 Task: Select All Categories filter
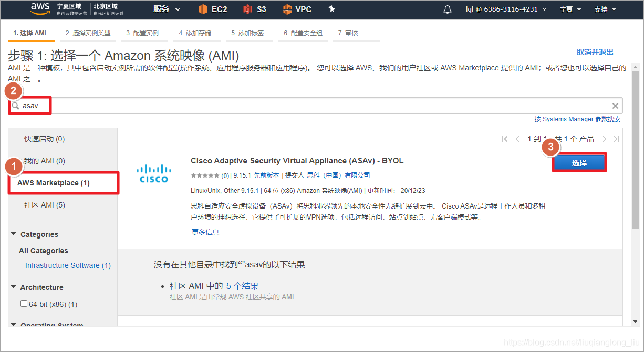(44, 251)
